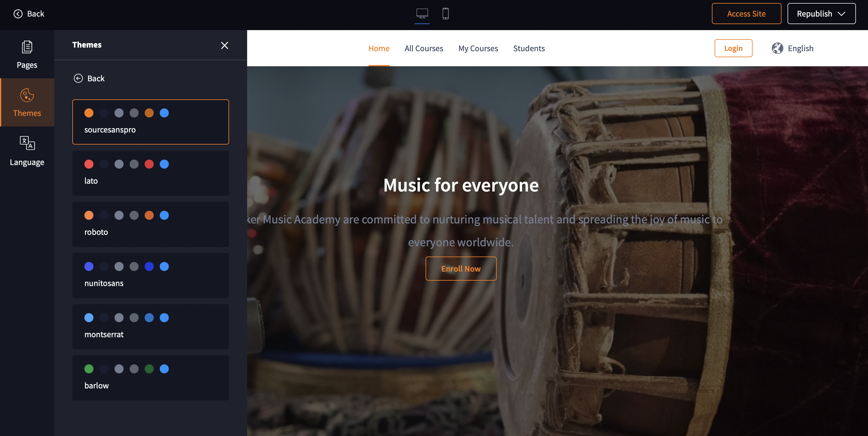This screenshot has height=436, width=868.
Task: Switch to desktop preview mode
Action: pyautogui.click(x=422, y=14)
